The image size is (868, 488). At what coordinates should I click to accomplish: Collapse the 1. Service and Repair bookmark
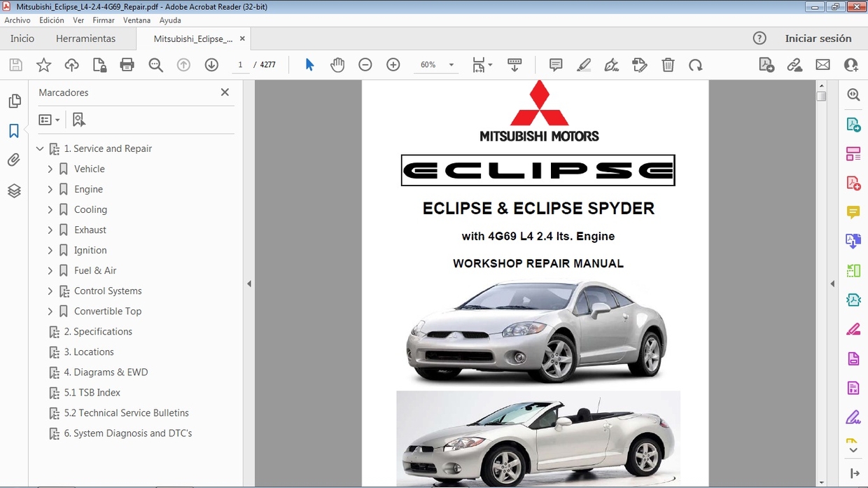(40, 148)
